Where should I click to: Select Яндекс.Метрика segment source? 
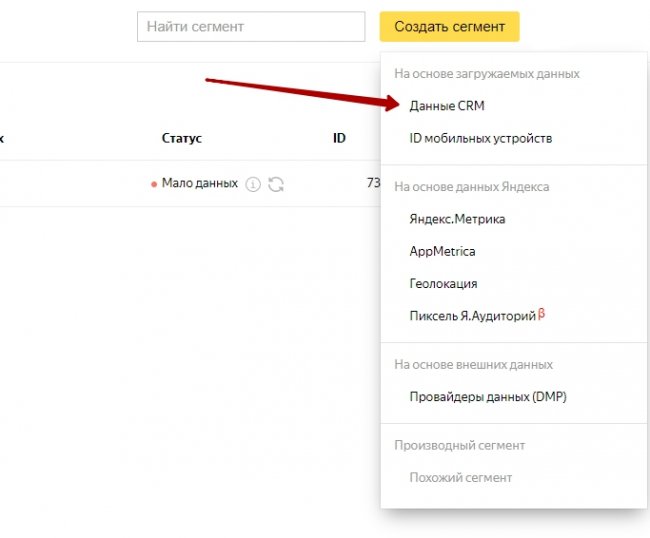click(x=457, y=219)
